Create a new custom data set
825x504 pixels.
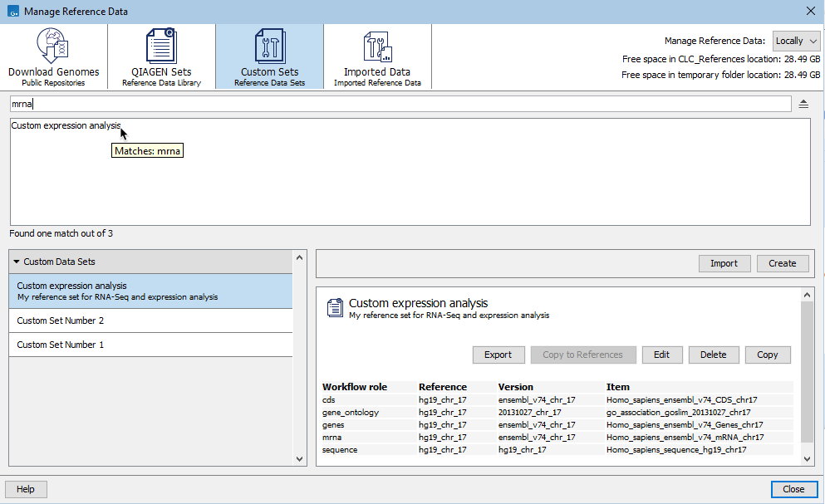(x=782, y=262)
